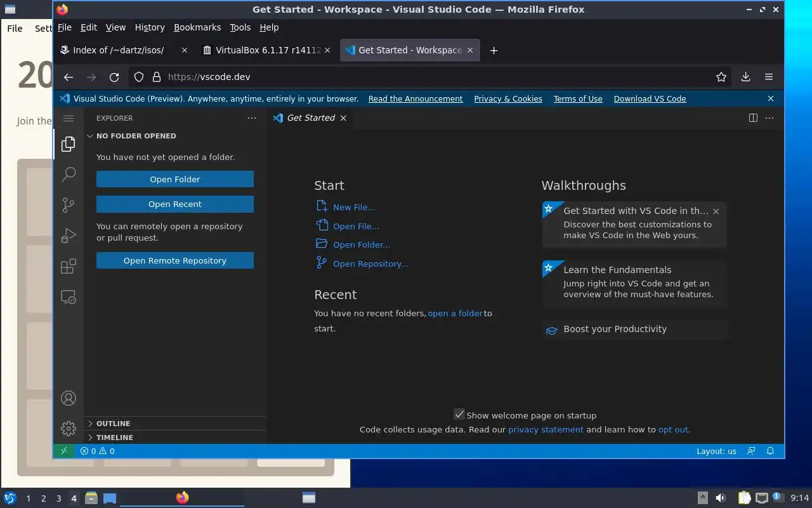Open Explorer views and more actions ellipsis
The width and height of the screenshot is (812, 508).
[252, 118]
